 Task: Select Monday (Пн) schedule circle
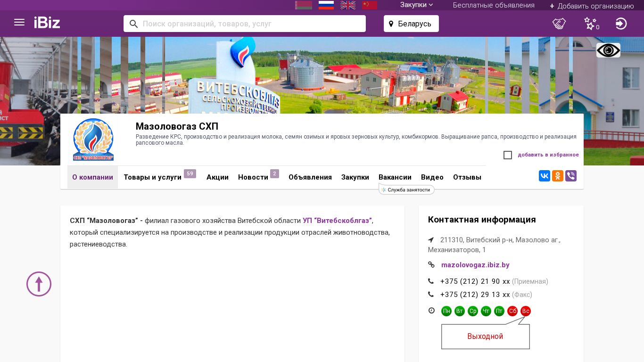coord(446,311)
